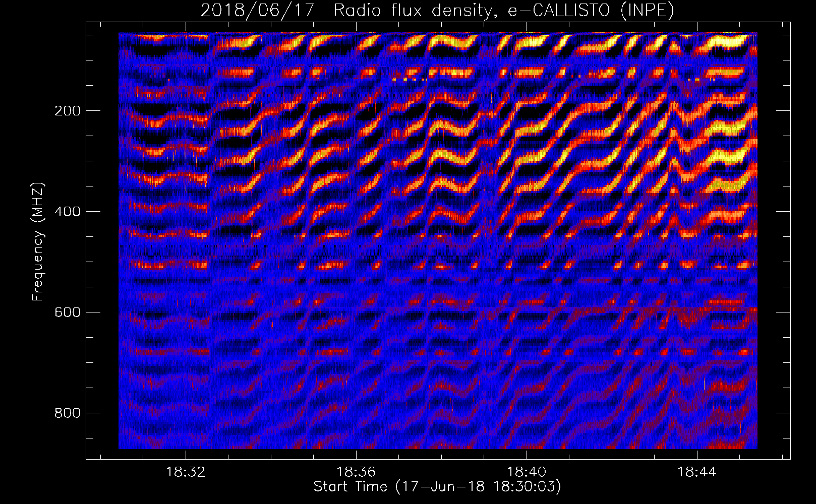Click the 400 frequency tick label
This screenshot has height=504, width=816.
[x=68, y=212]
